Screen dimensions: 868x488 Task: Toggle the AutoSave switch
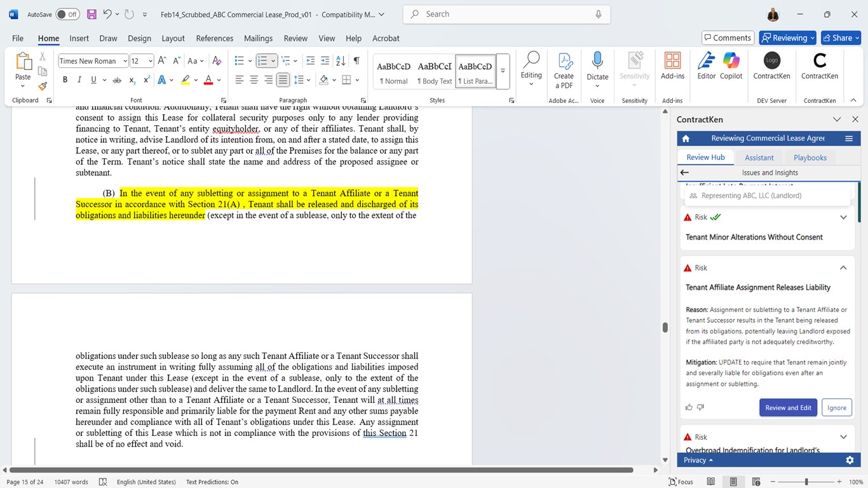pyautogui.click(x=67, y=14)
